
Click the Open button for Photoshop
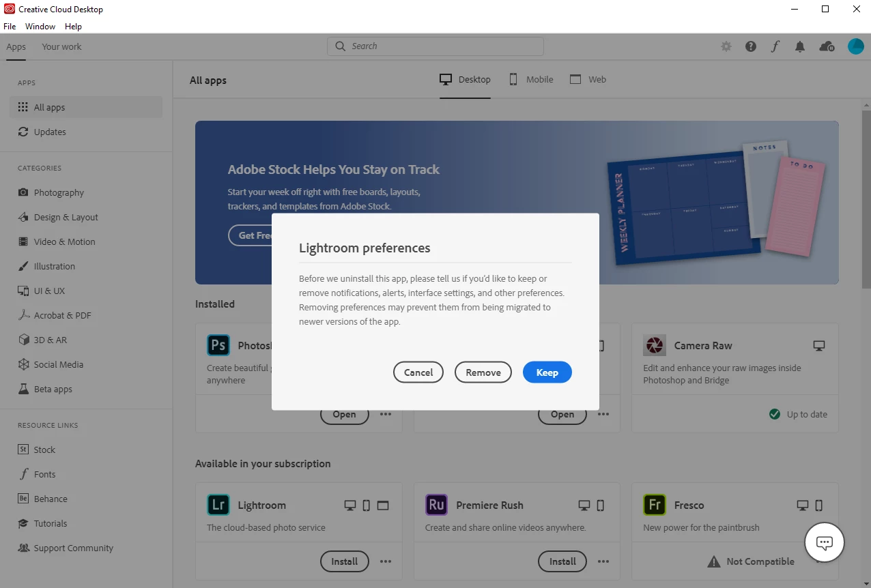345,415
